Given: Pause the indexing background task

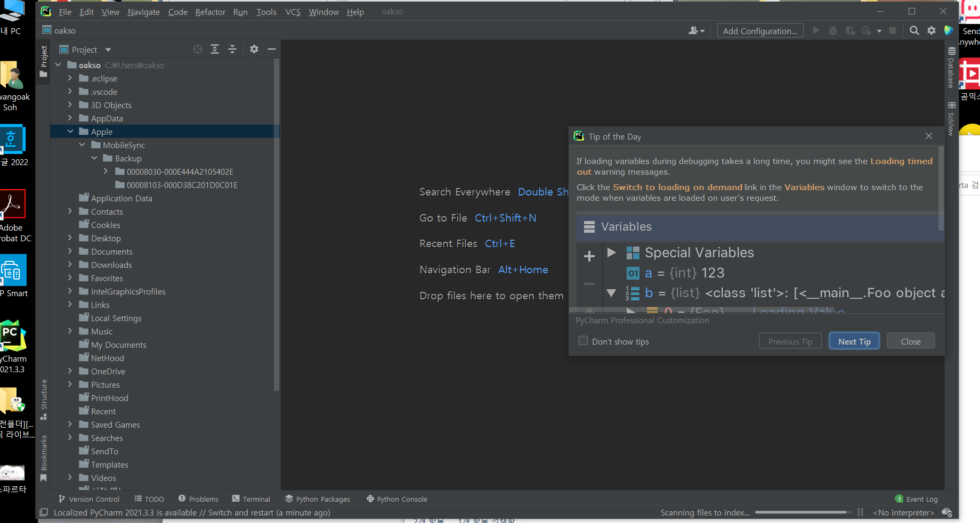Looking at the screenshot, I should coord(860,512).
